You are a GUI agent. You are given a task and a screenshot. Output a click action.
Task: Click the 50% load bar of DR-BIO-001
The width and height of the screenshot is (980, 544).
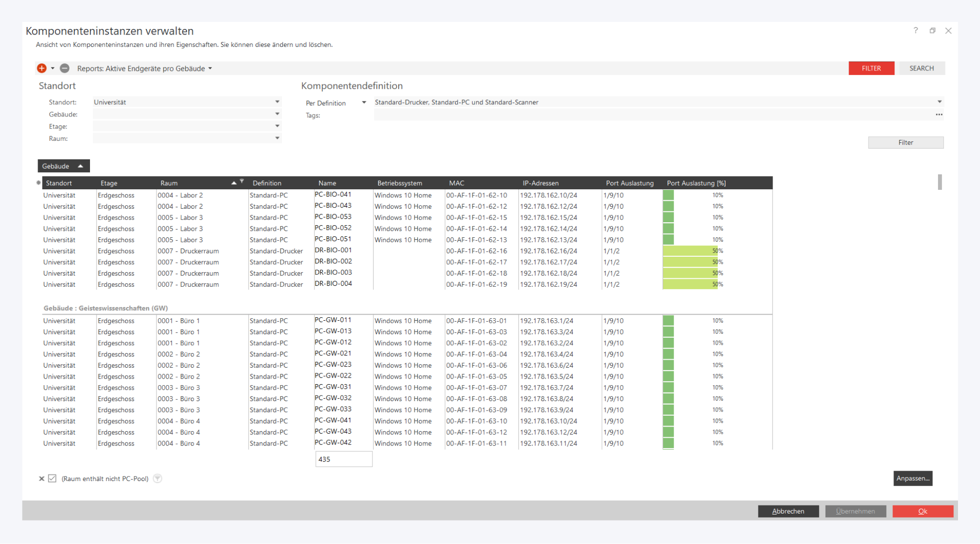click(x=690, y=251)
